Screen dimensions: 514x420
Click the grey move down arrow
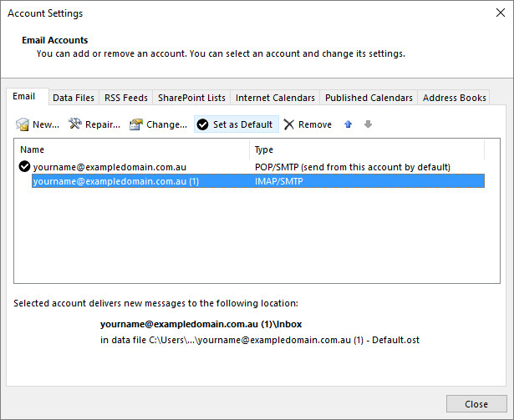pos(368,124)
